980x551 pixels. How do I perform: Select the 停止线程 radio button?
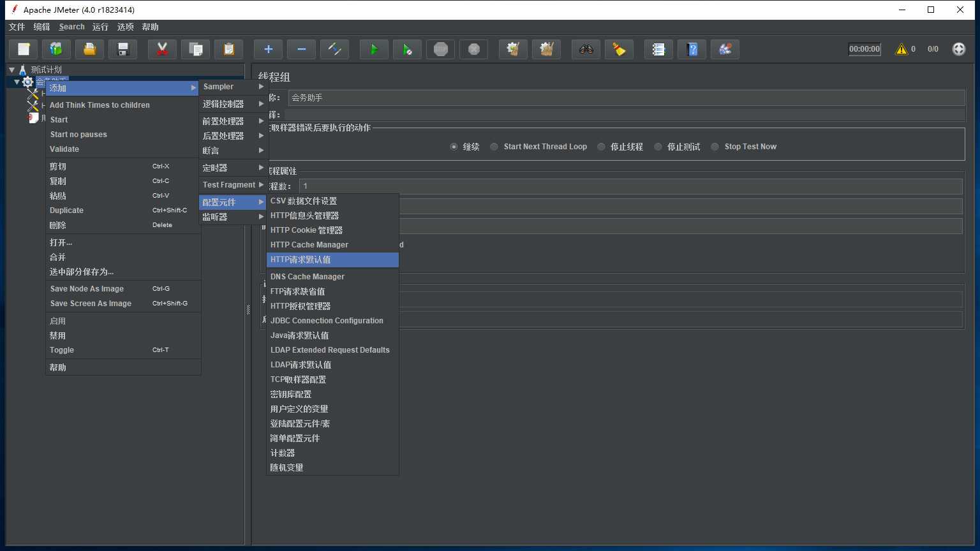[x=601, y=147]
